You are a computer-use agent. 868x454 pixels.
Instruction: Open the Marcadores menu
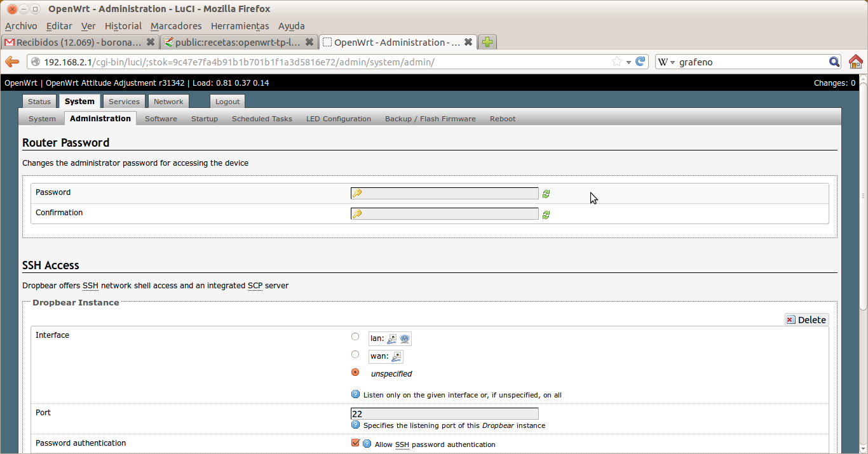[x=176, y=26]
